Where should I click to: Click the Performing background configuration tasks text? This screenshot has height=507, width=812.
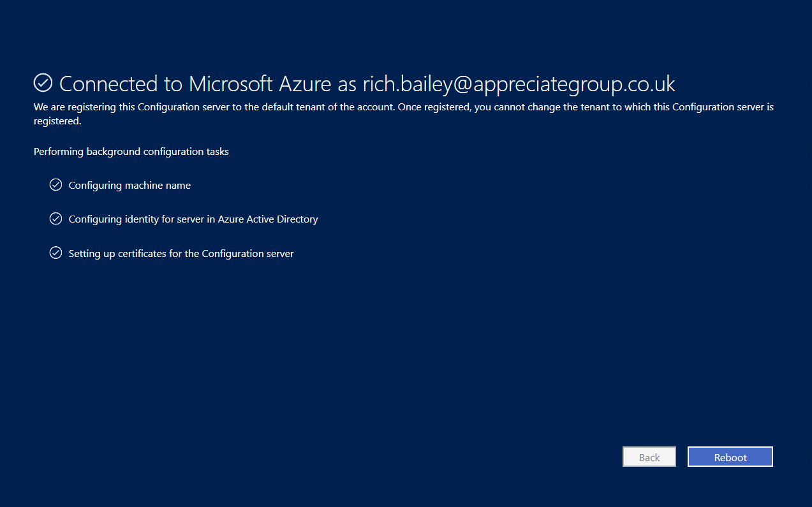pyautogui.click(x=131, y=152)
